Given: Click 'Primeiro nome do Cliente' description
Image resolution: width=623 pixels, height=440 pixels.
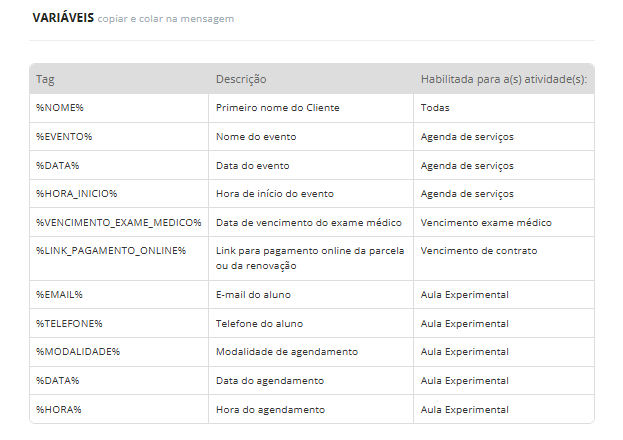Looking at the screenshot, I should tap(278, 108).
